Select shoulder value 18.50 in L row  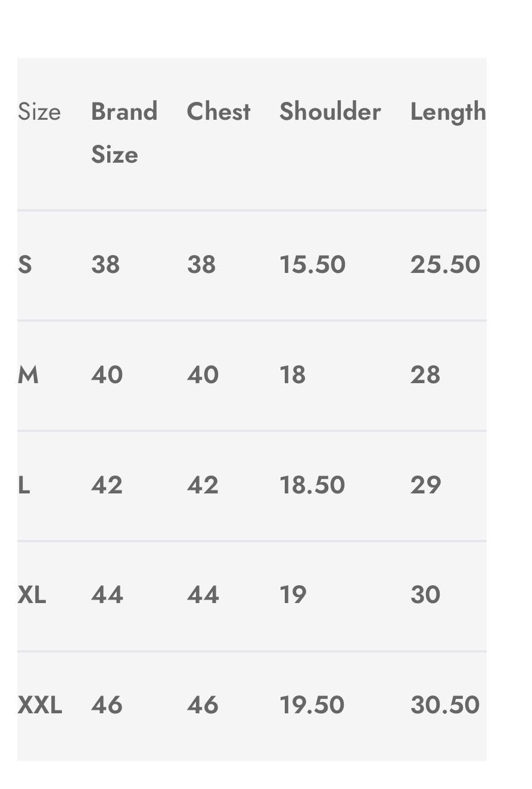(x=312, y=485)
